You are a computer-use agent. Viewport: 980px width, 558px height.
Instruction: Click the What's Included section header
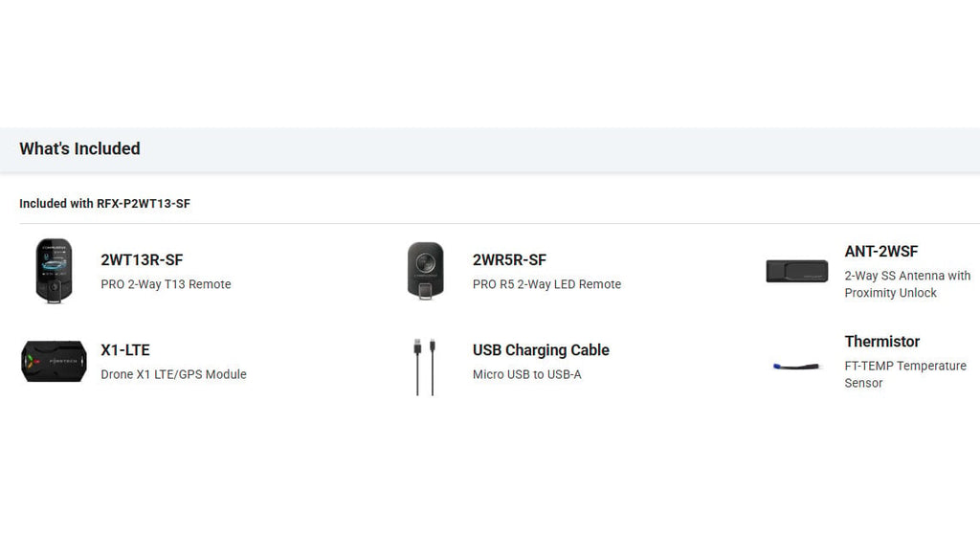pyautogui.click(x=80, y=148)
